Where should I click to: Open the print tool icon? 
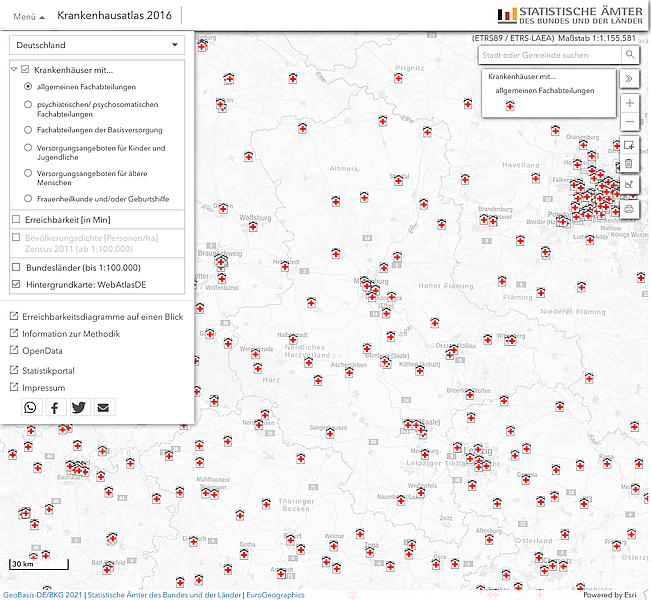629,208
